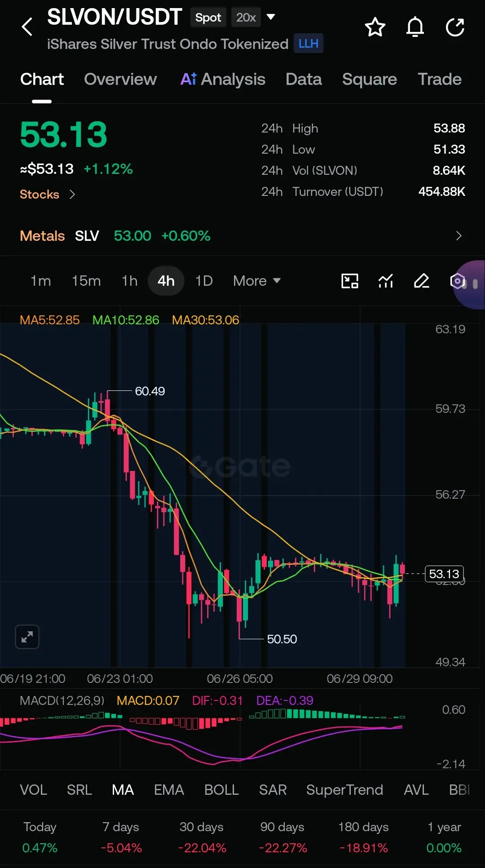Image resolution: width=485 pixels, height=868 pixels.
Task: Tap the 20x leverage badge
Action: click(246, 18)
